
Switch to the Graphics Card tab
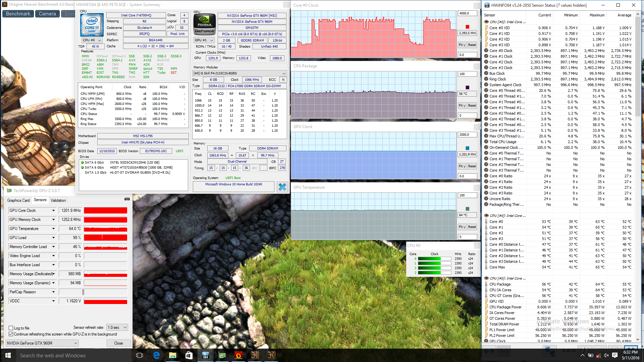coord(18,200)
